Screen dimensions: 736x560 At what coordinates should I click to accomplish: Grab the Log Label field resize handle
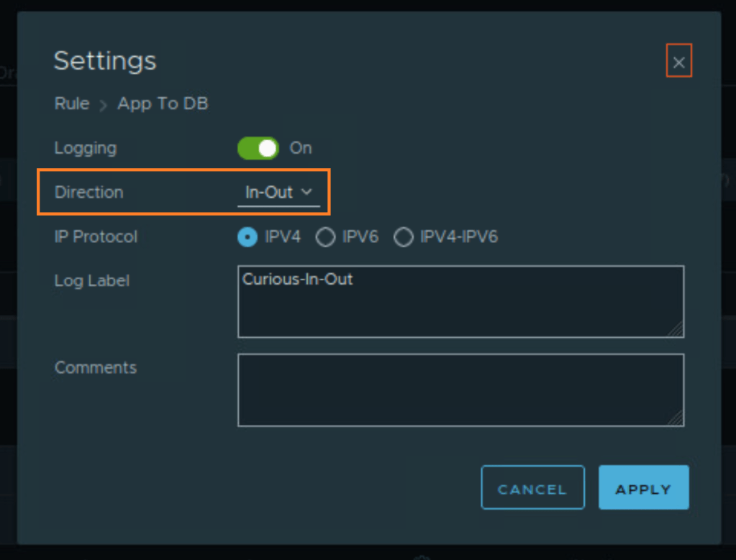tap(676, 330)
